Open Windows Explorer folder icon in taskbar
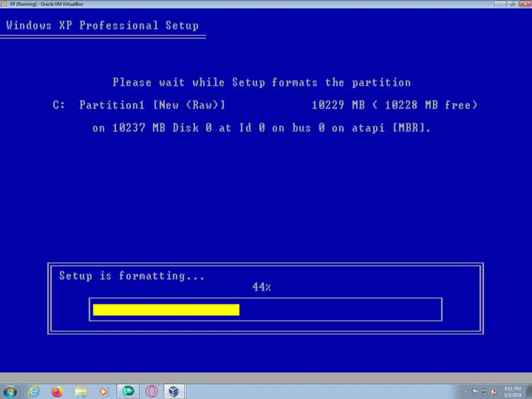The height and width of the screenshot is (399, 532). click(81, 391)
